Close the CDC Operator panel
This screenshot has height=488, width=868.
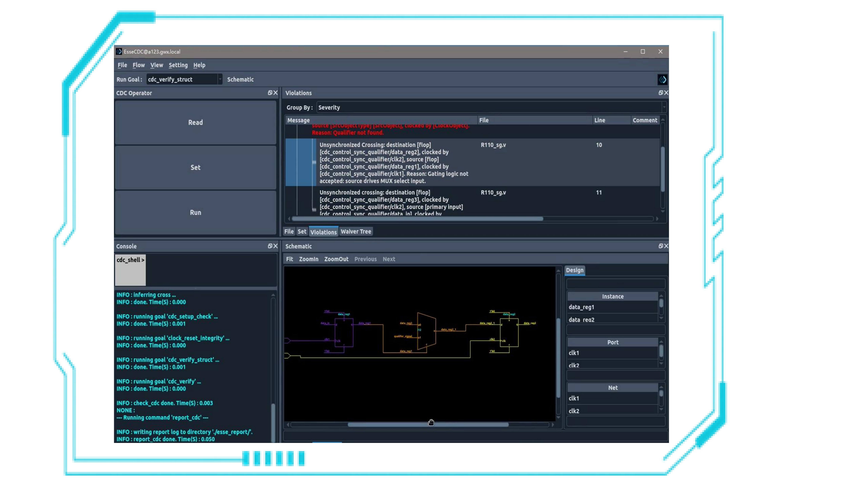coord(275,93)
